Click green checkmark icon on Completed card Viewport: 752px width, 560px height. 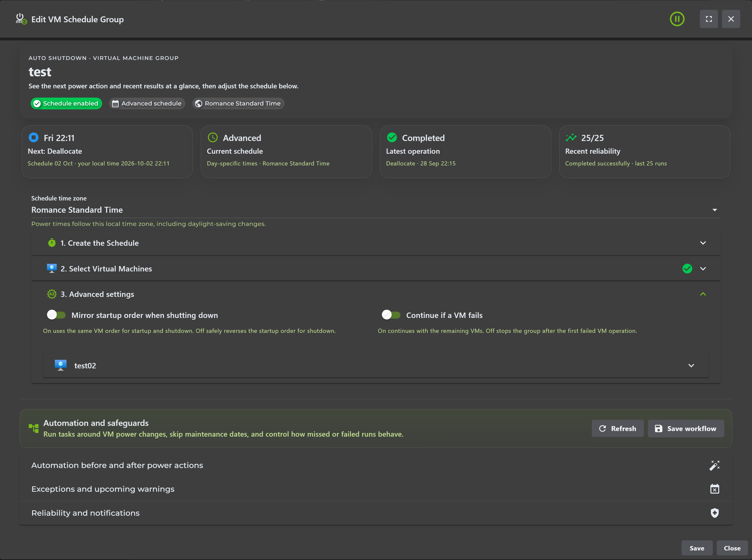pos(392,137)
